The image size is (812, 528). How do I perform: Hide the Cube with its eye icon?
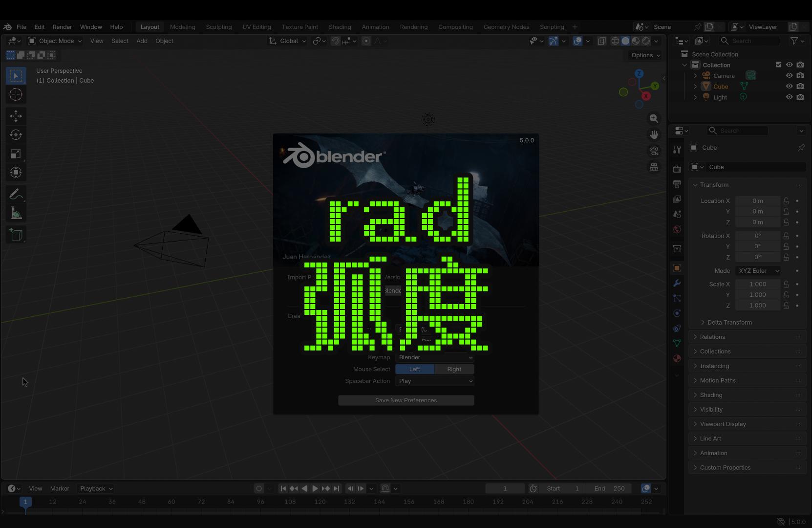point(789,87)
